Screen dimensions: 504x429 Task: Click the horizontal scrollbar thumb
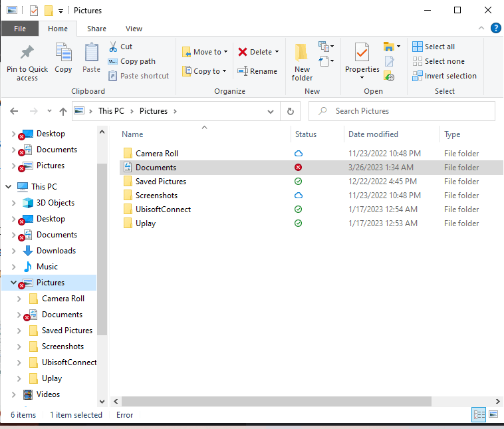point(276,401)
